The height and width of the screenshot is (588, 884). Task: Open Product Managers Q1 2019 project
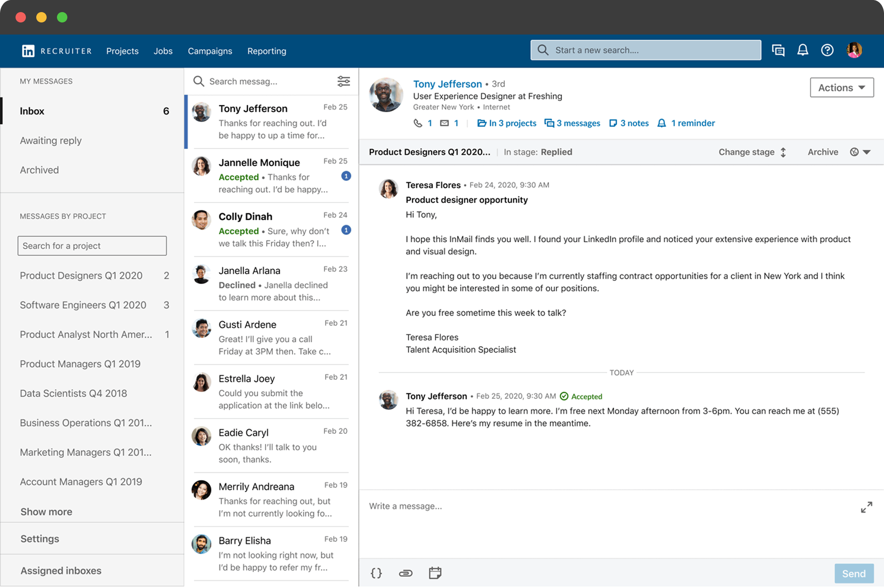point(80,364)
